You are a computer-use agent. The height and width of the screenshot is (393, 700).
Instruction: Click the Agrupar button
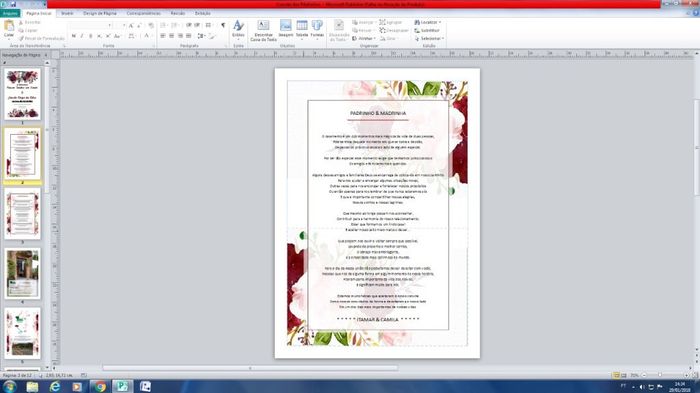click(391, 22)
